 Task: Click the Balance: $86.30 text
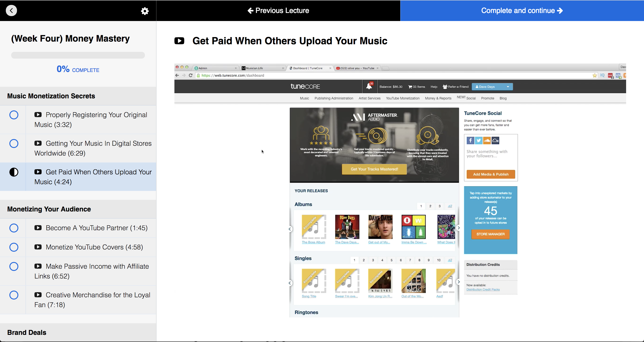pos(391,87)
